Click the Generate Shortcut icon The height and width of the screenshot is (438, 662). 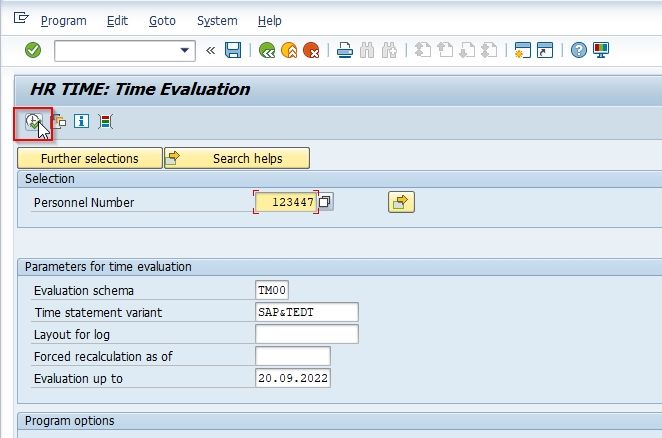tap(545, 50)
